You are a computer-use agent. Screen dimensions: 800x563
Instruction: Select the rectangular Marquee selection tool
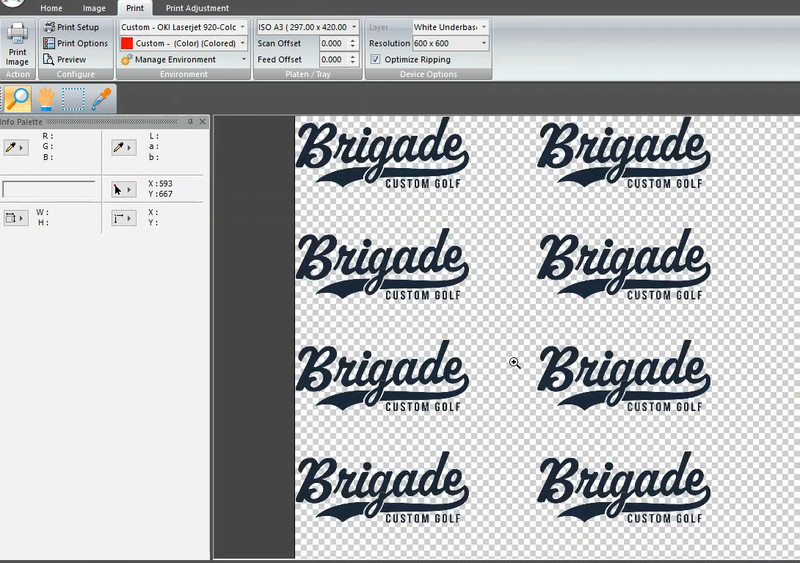click(73, 99)
